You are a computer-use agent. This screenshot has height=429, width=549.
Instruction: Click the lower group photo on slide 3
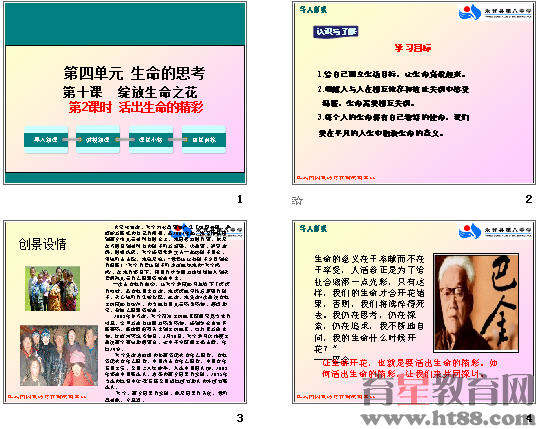(59, 355)
